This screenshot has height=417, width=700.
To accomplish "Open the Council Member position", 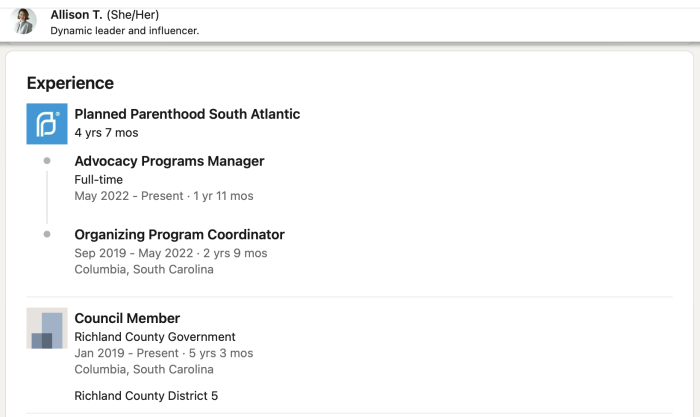I will point(127,318).
